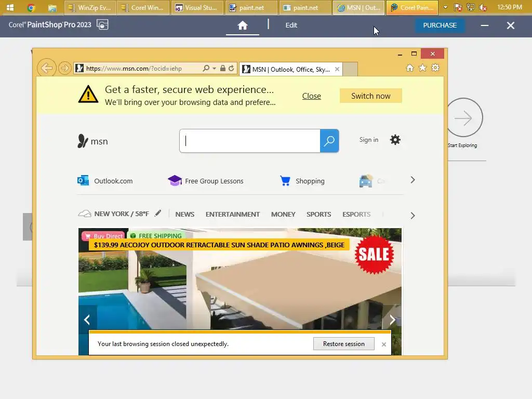Image resolution: width=532 pixels, height=399 pixels.
Task: Switch to the Edit workspace tab
Action: pos(291,25)
